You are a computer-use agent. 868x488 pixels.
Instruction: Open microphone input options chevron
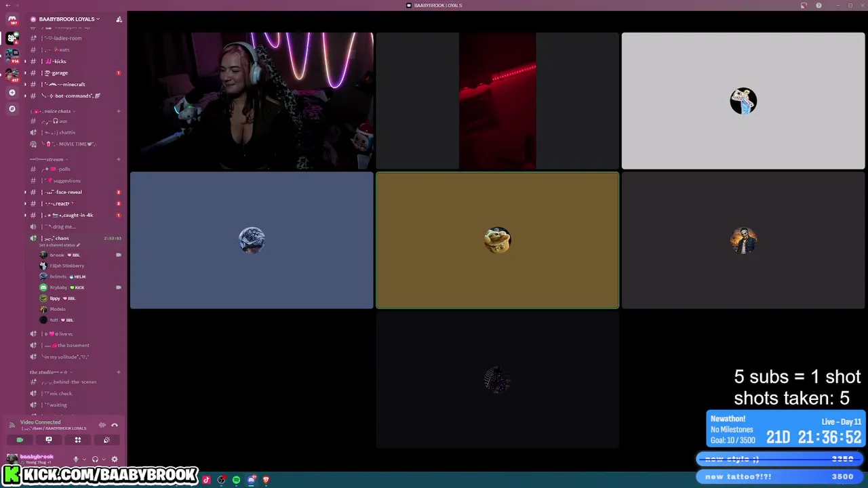(x=84, y=460)
